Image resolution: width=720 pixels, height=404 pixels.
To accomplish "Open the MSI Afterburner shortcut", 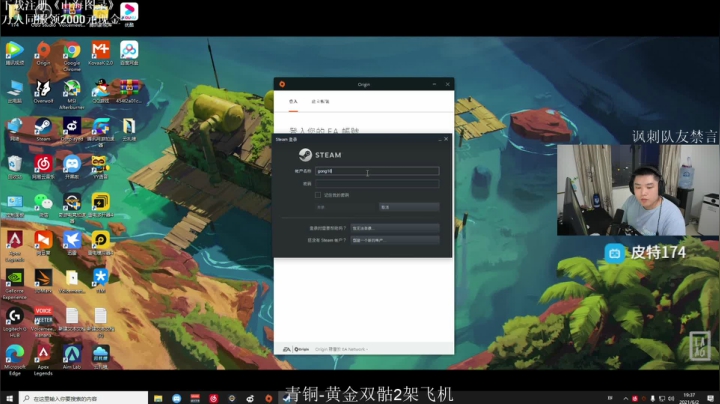I will (x=72, y=94).
